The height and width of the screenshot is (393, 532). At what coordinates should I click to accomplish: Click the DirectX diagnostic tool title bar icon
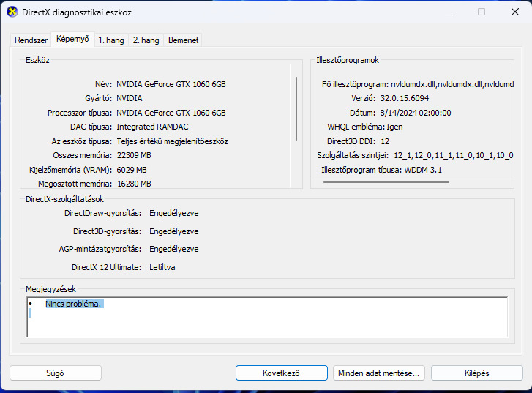(x=12, y=12)
